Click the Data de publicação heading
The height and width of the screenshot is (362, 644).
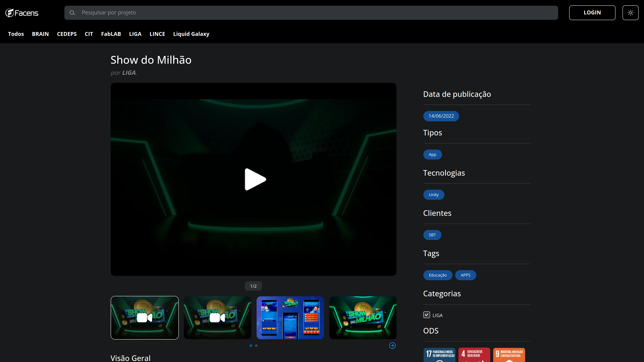point(457,94)
